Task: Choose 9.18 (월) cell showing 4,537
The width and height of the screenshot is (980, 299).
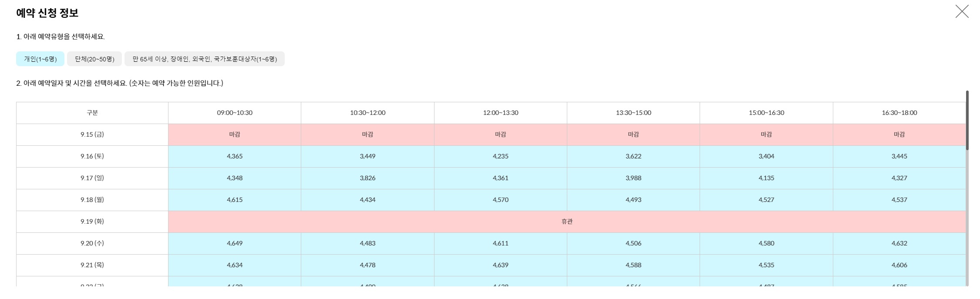Action: tap(899, 200)
